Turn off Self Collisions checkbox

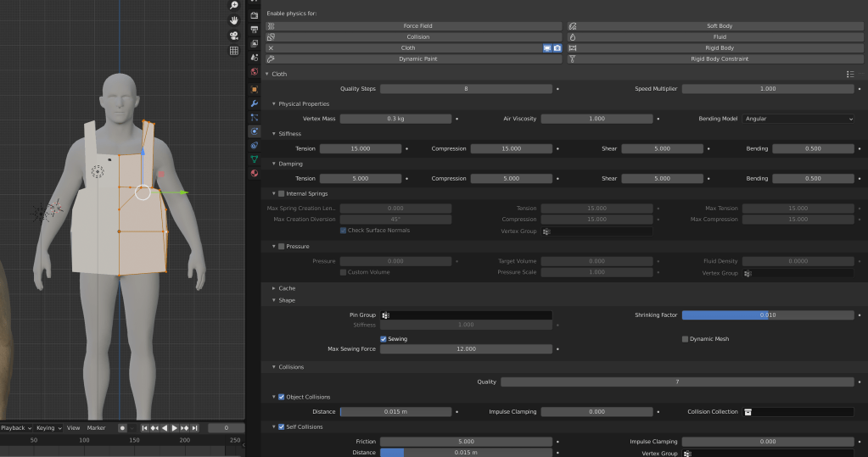282,427
